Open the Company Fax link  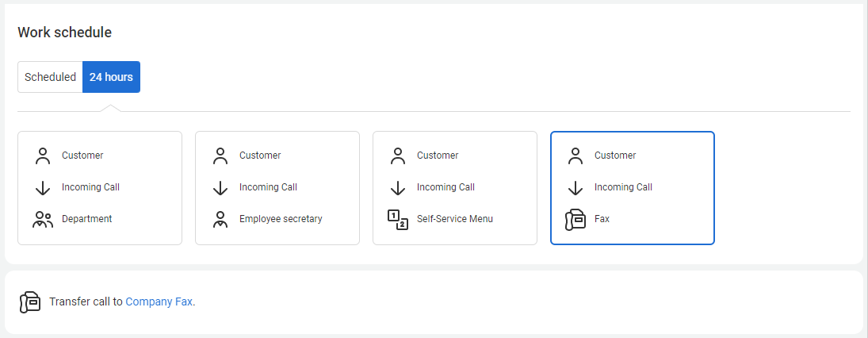[x=159, y=302]
